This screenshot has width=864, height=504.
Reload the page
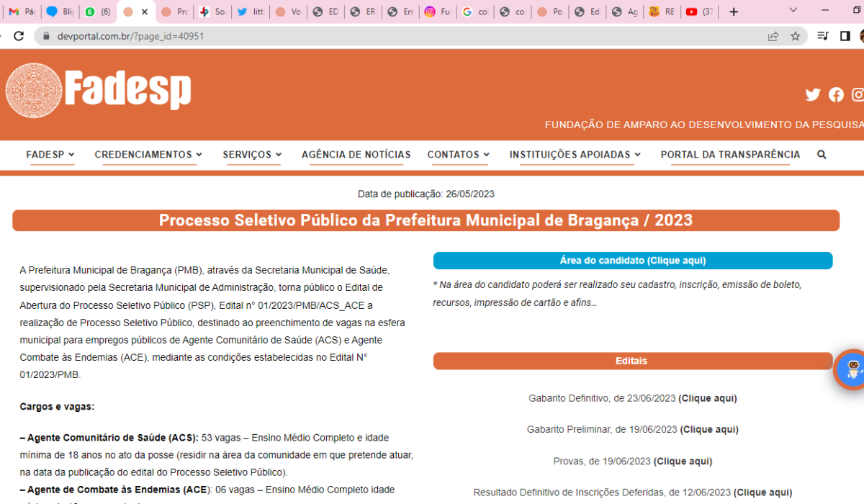tap(19, 36)
